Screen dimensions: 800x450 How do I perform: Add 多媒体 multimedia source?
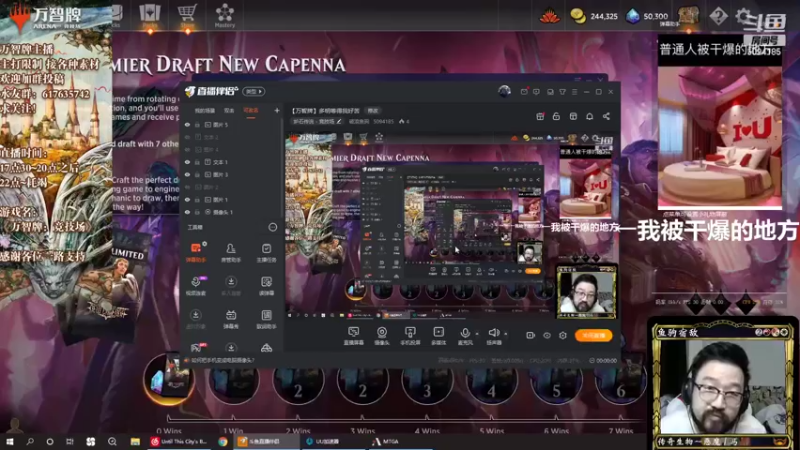click(x=438, y=336)
